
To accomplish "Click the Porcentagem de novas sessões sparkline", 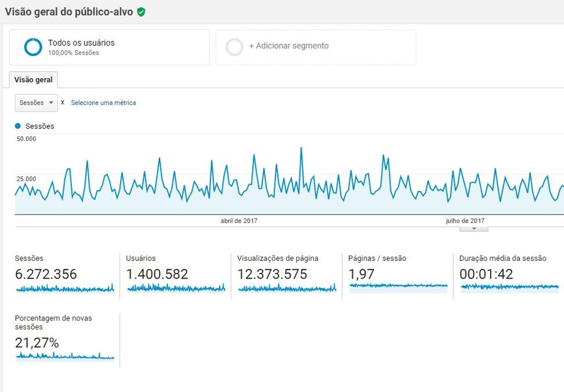I will click(x=64, y=358).
